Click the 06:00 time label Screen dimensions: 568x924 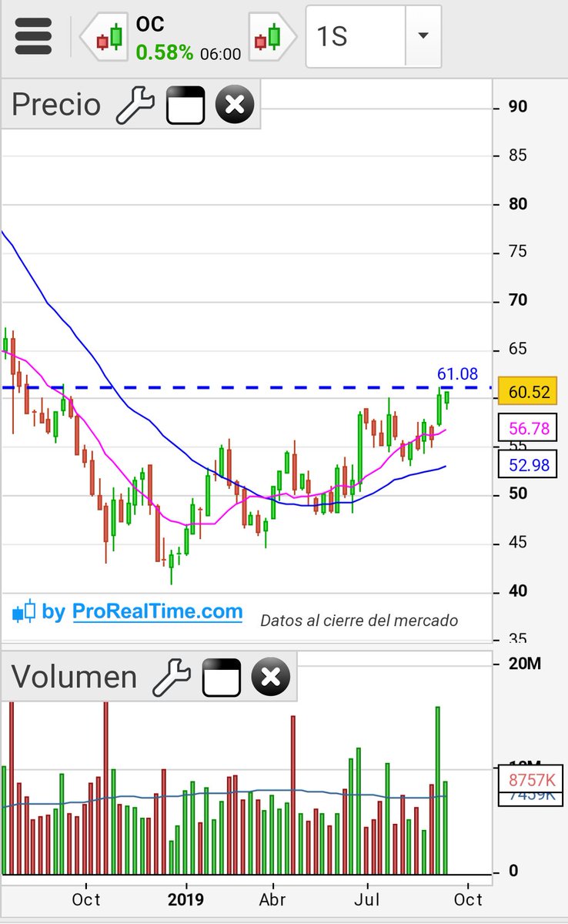(x=221, y=55)
